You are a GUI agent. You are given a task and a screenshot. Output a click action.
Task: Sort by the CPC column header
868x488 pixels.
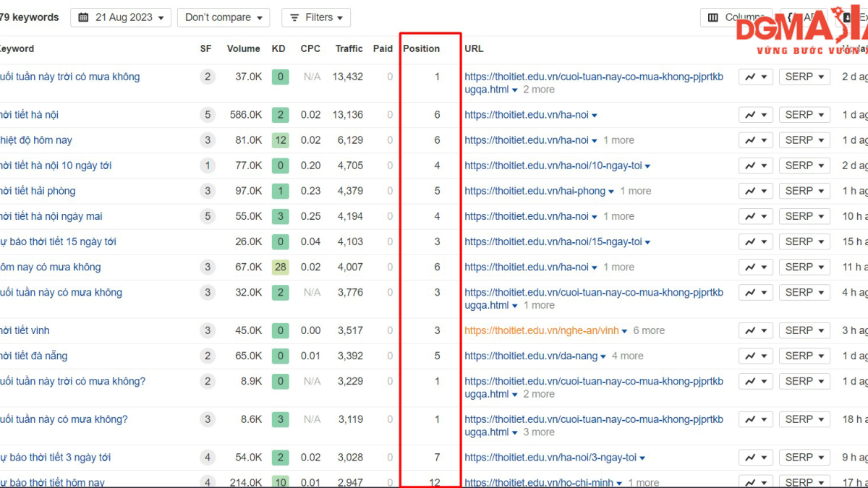310,48
